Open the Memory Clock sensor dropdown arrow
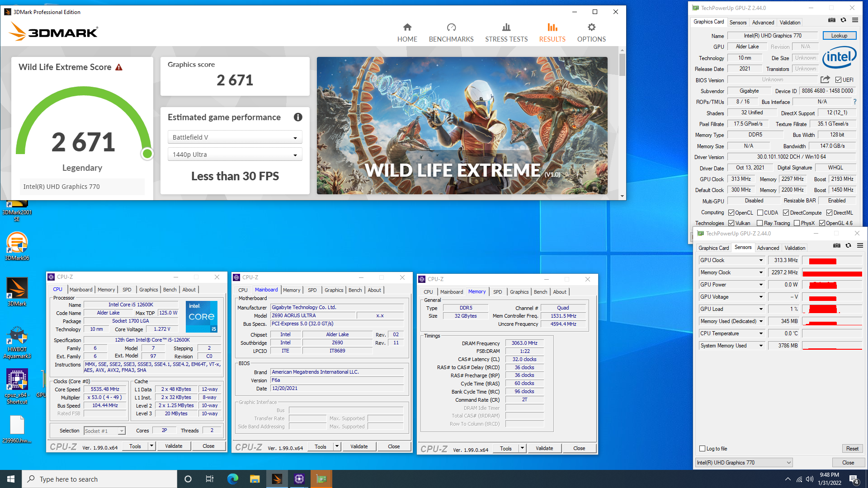Image resolution: width=868 pixels, height=488 pixels. coord(761,272)
